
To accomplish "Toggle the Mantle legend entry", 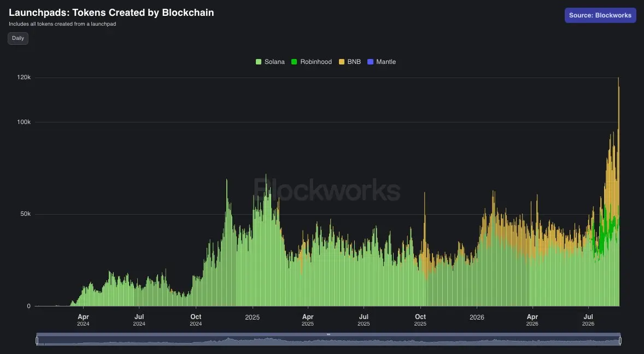I will coord(382,62).
